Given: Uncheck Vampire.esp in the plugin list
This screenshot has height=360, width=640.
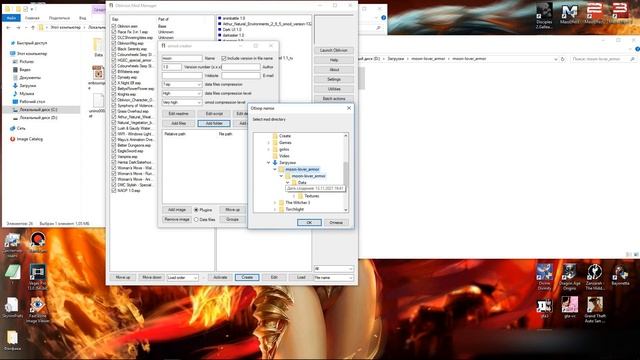Looking at the screenshot, I should point(114,156).
